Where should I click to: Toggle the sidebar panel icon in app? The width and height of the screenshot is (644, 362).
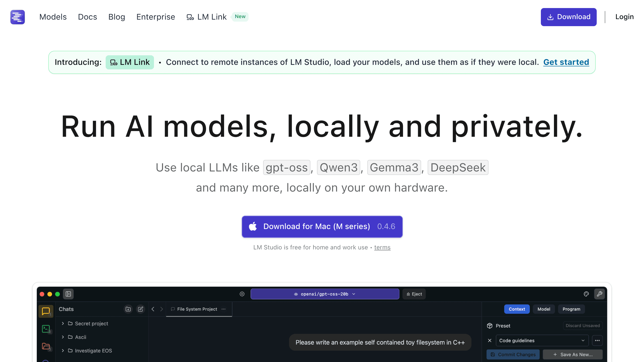(x=68, y=294)
